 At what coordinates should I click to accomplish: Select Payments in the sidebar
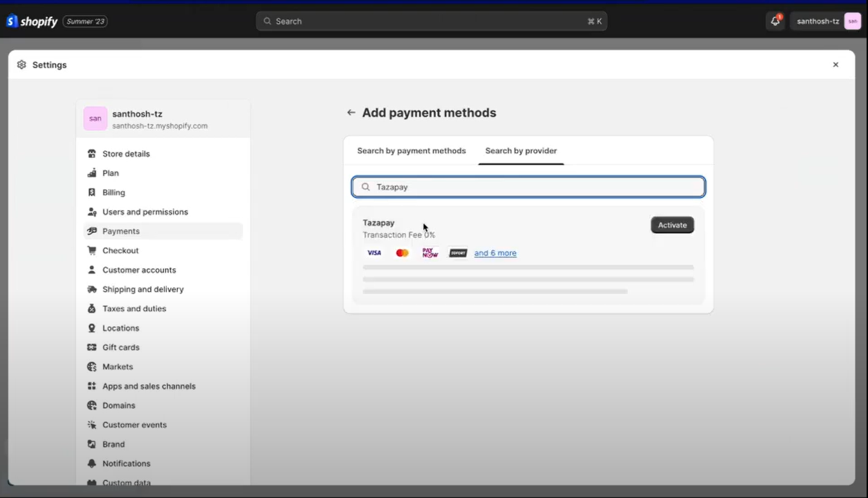[x=163, y=231]
